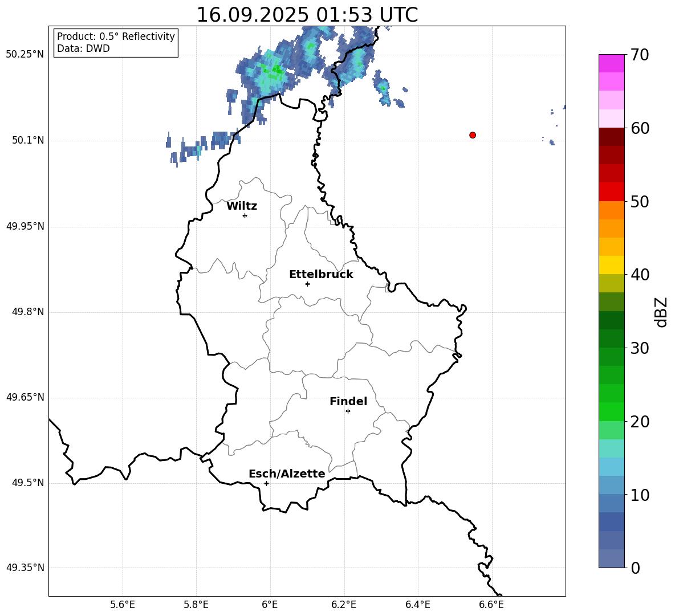Click the Esch/Alzette city label
675x616 pixels.
pos(287,474)
